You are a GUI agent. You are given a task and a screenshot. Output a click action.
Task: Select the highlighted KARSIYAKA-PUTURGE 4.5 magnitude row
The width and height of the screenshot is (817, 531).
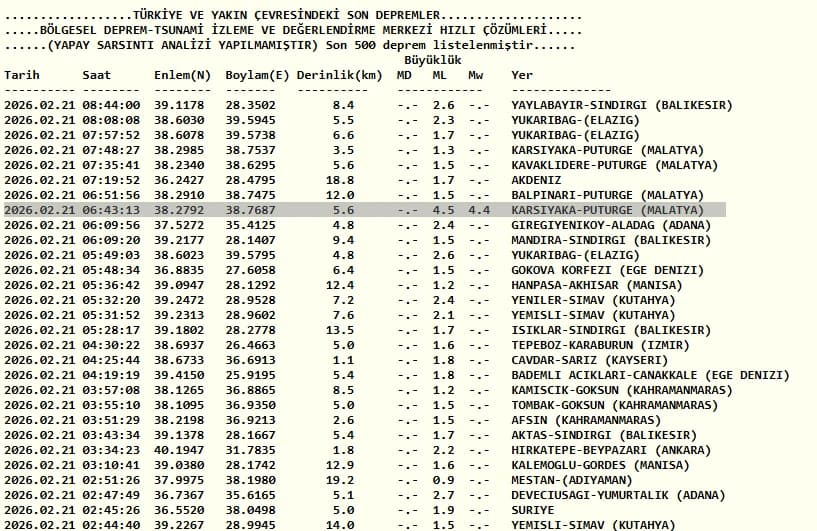coord(365,210)
